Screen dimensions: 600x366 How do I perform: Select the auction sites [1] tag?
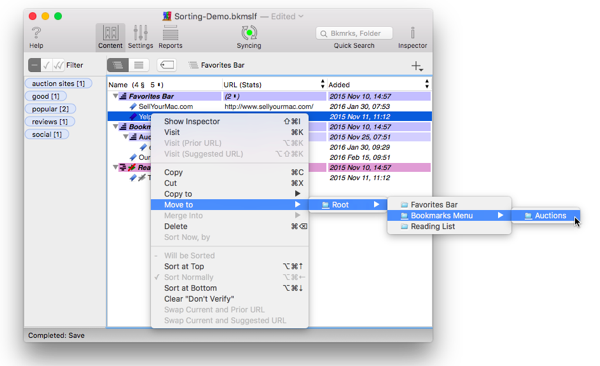pos(58,83)
